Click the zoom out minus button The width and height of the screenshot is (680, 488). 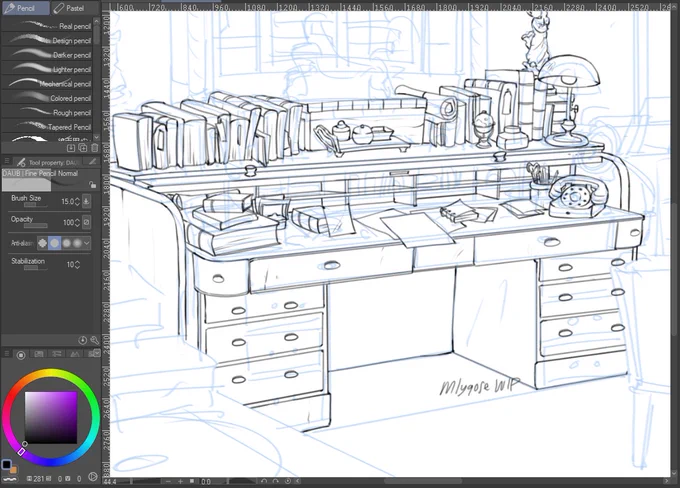click(x=168, y=481)
